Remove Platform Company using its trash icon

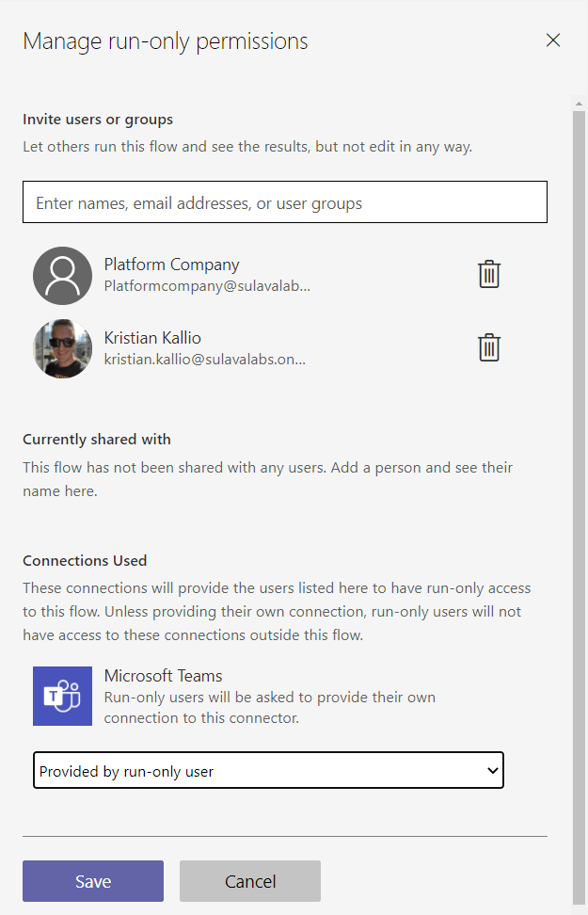(x=489, y=274)
